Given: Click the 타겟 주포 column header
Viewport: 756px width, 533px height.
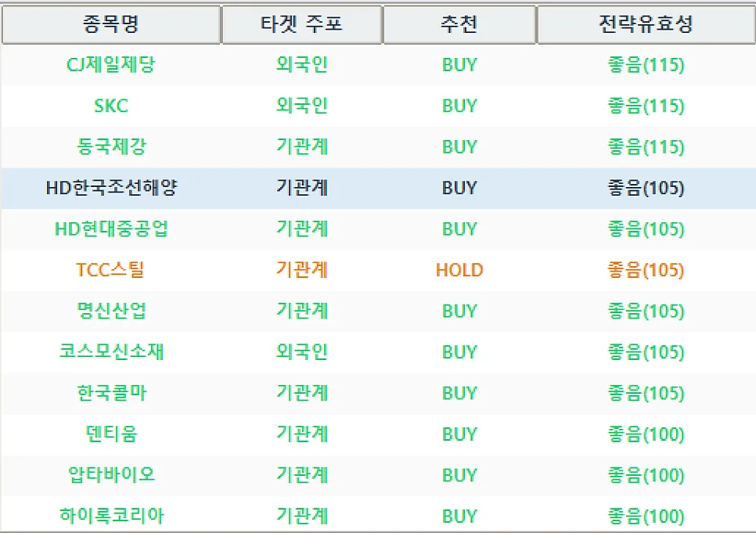Looking at the screenshot, I should [x=302, y=23].
